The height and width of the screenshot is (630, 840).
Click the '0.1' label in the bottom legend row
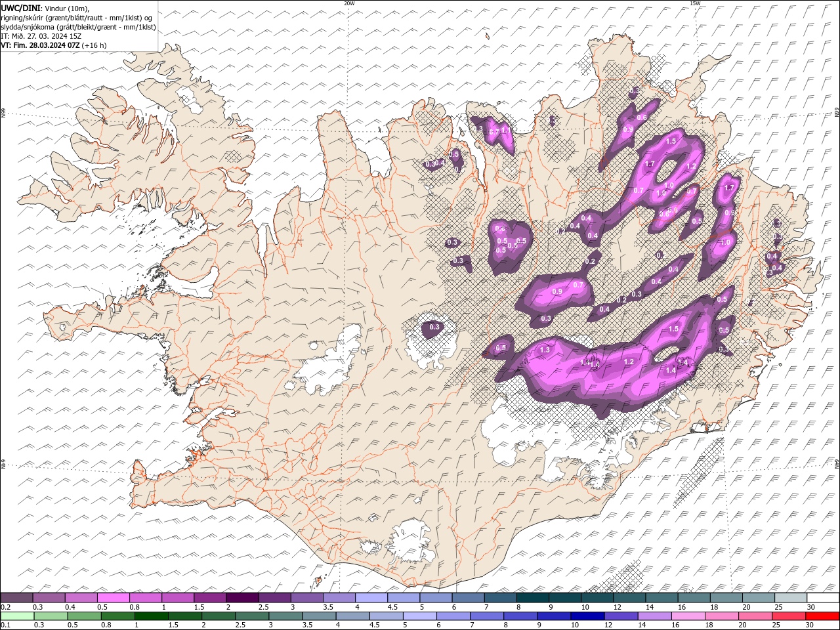pyautogui.click(x=5, y=625)
